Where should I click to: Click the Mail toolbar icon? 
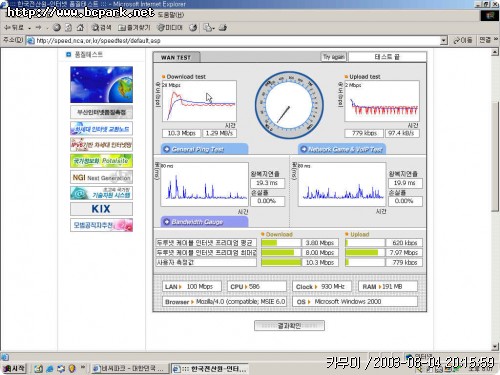[x=209, y=28]
